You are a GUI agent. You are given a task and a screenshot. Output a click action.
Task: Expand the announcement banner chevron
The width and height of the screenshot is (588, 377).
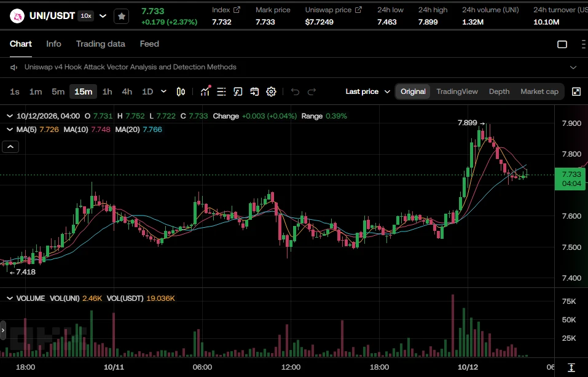(573, 68)
